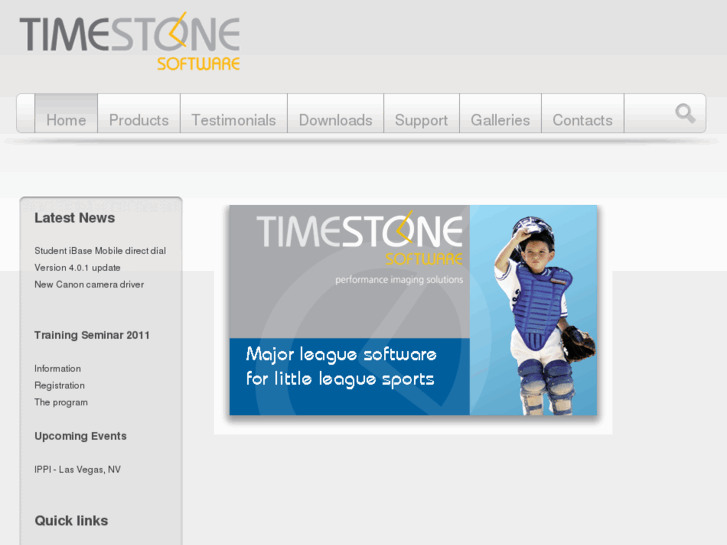This screenshot has height=545, width=727.
Task: Click the Latest News heading
Action: click(x=75, y=218)
